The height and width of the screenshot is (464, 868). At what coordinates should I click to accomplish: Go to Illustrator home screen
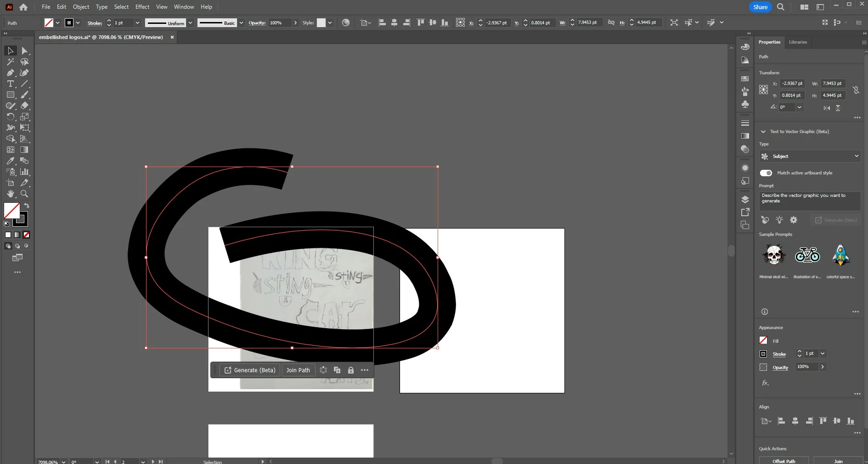[23, 7]
